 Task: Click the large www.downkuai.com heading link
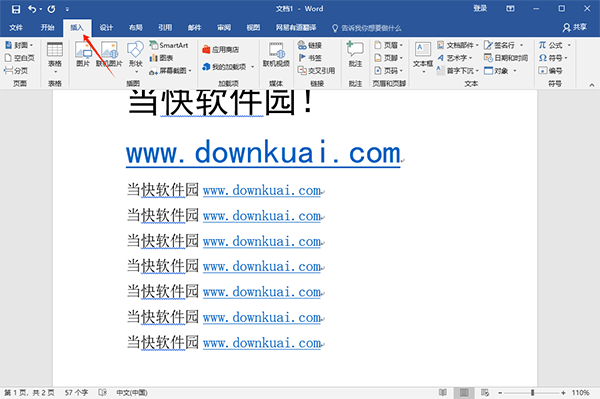(x=263, y=153)
